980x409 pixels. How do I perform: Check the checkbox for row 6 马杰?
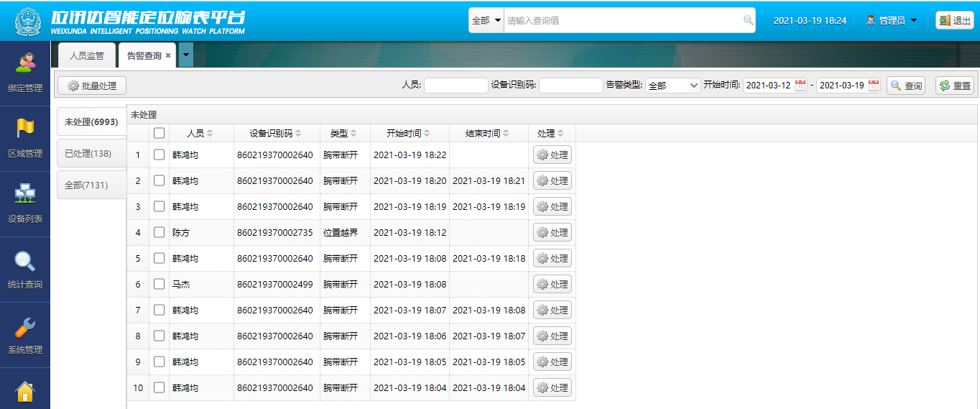pos(159,284)
